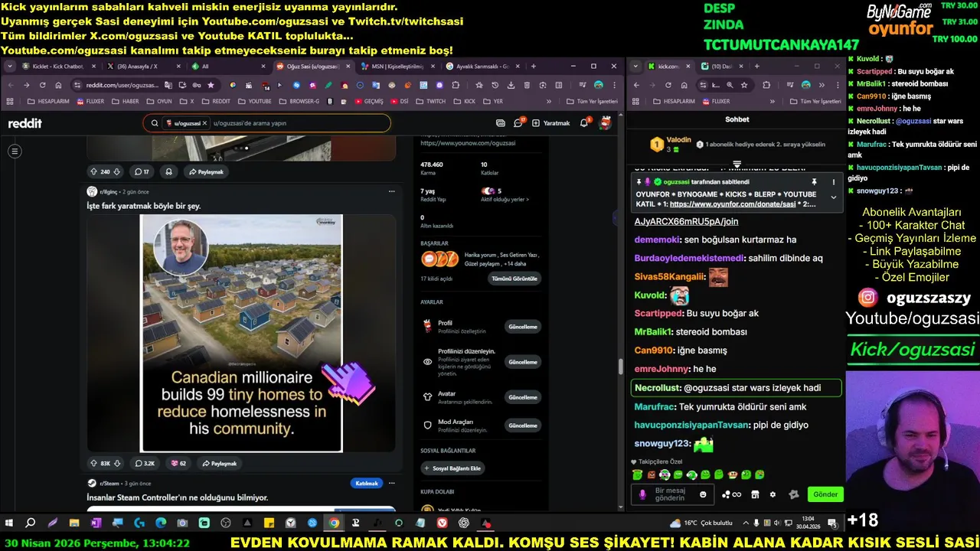
Task: Open pinned message three-dot options
Action: tap(833, 182)
